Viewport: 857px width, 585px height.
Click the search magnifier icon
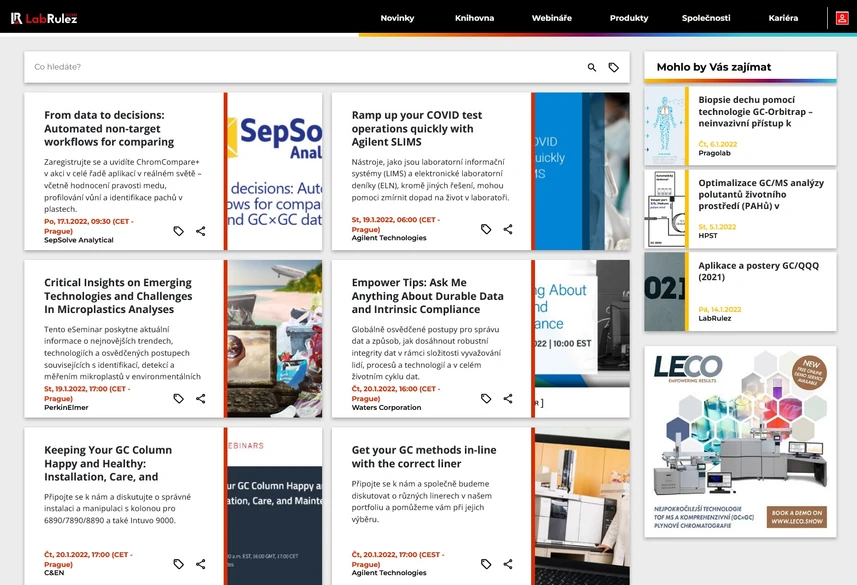[591, 67]
